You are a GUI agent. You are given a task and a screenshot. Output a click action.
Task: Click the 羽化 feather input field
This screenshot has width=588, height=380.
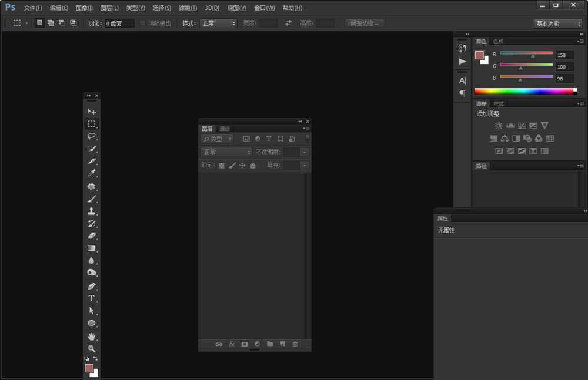119,23
